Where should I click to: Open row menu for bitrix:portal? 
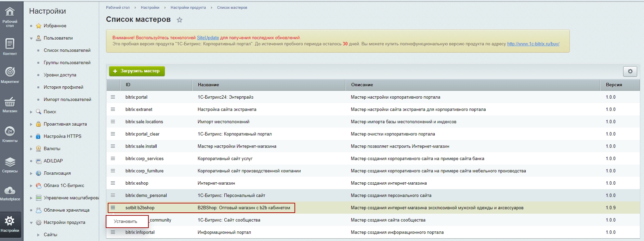point(113,97)
